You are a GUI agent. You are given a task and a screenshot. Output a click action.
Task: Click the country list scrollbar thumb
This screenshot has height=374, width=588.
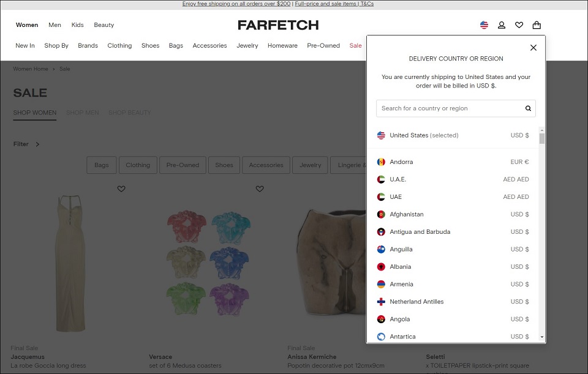[542, 139]
